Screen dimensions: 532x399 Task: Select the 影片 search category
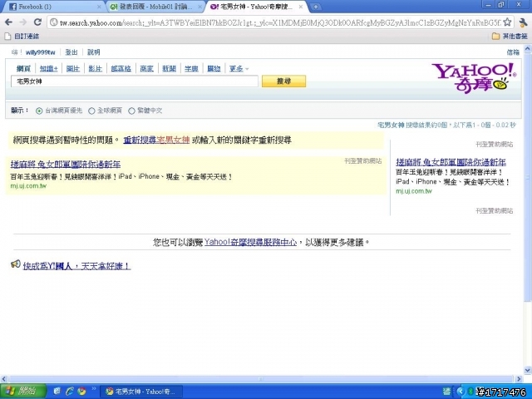point(96,68)
